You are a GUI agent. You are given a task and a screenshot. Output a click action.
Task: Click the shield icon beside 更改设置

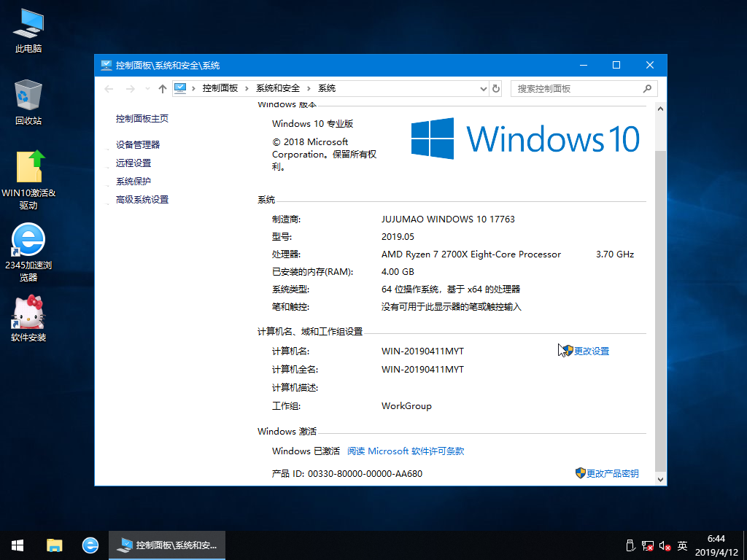click(x=568, y=351)
